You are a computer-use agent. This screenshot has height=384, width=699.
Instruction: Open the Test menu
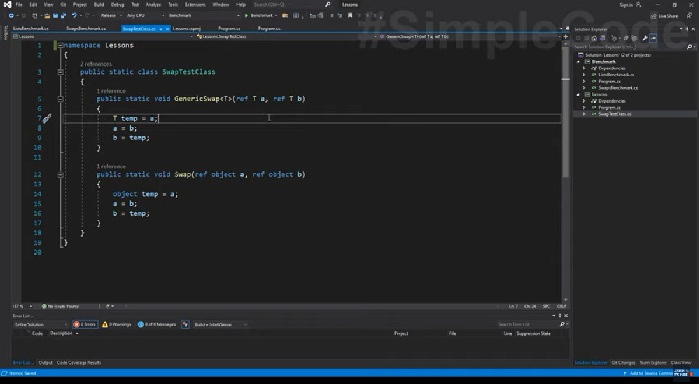coord(135,4)
